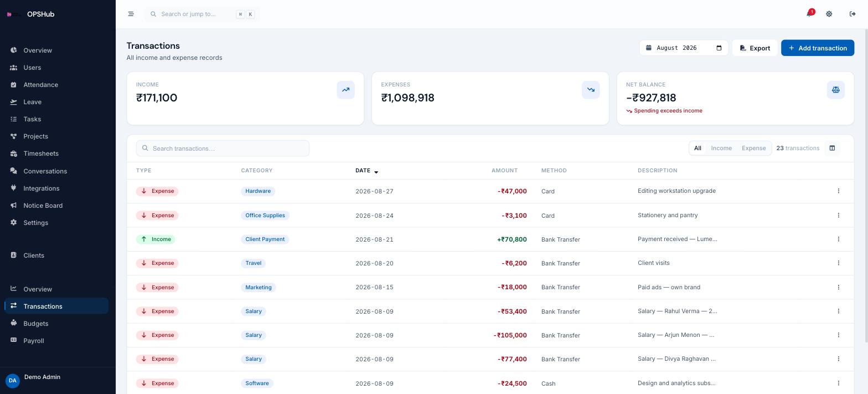Open Budgets in the sidebar

click(56, 324)
